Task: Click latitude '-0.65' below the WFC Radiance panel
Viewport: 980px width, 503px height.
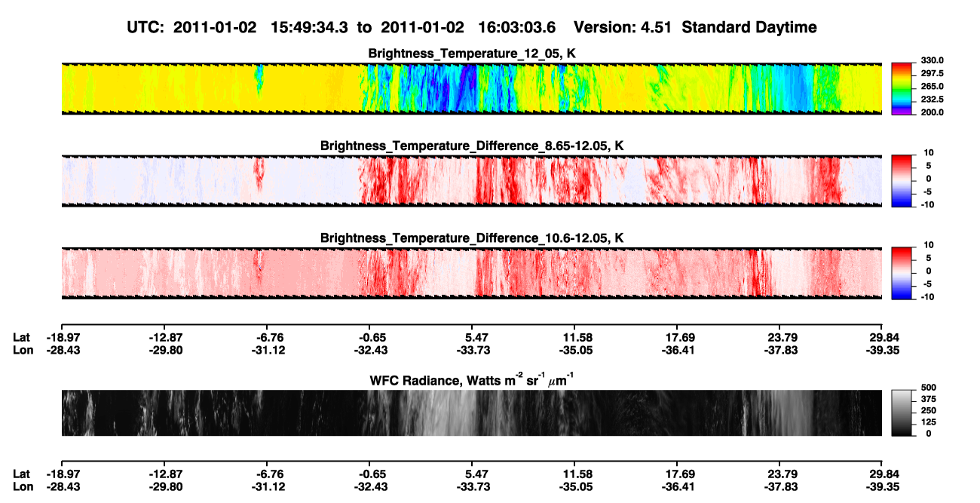Action: (x=369, y=474)
